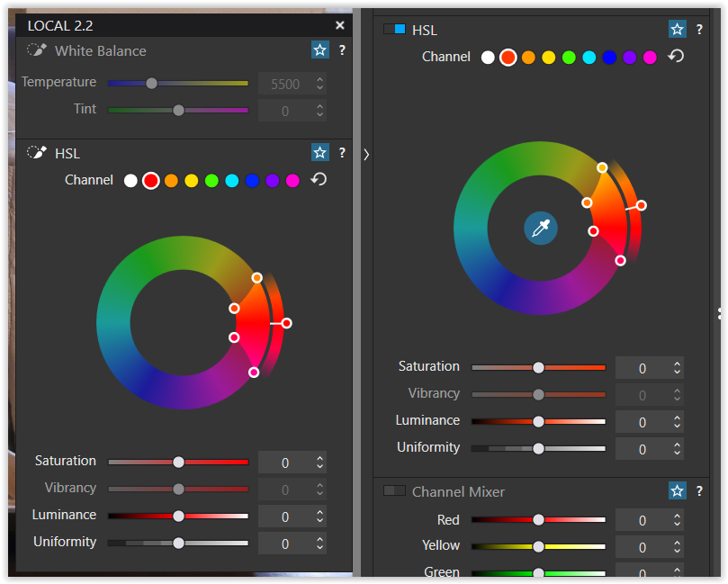Click the eyedropper in right HSL color wheel
The image size is (728, 584).
[x=540, y=228]
